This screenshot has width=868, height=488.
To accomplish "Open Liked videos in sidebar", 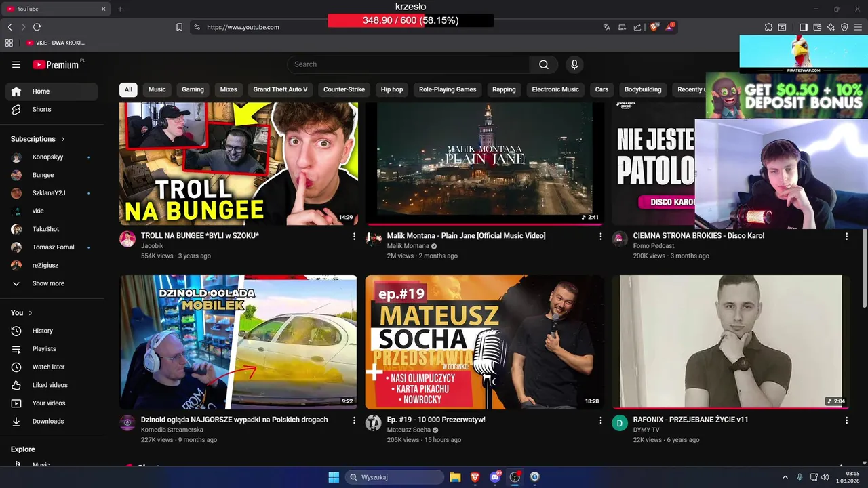I will click(52, 385).
